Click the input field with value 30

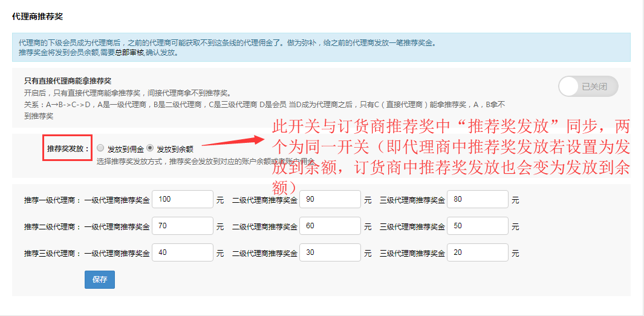click(330, 252)
